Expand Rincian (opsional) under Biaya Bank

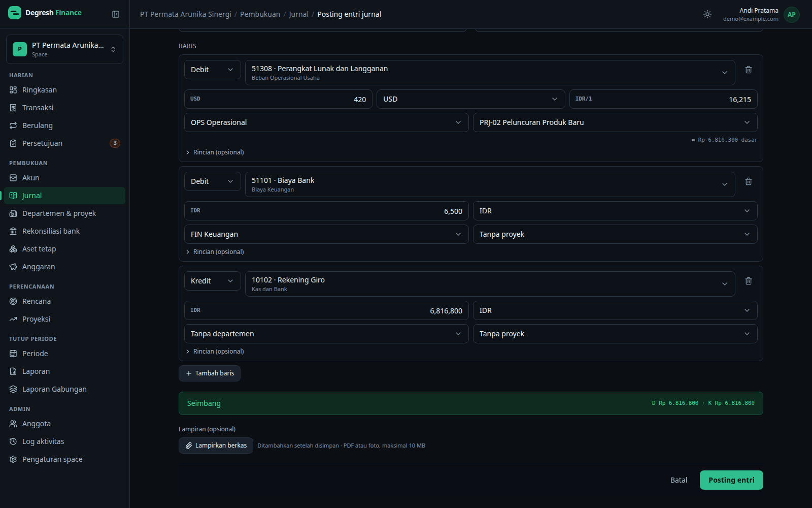(215, 252)
